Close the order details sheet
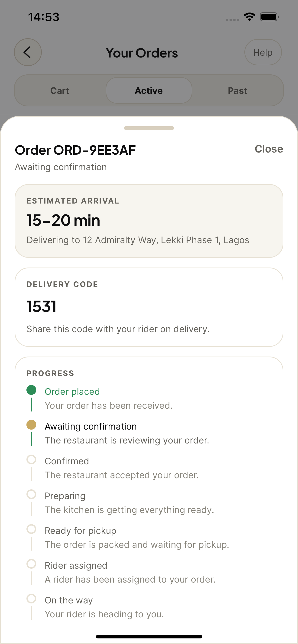This screenshot has height=644, width=298. (x=269, y=149)
